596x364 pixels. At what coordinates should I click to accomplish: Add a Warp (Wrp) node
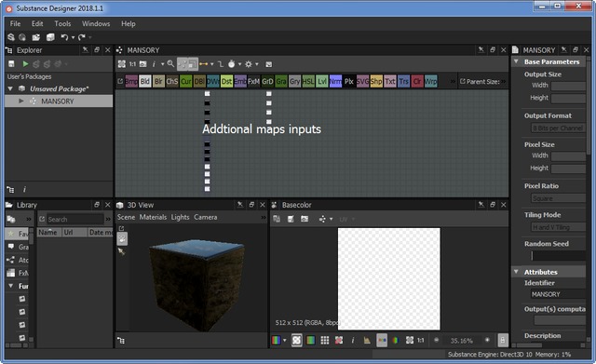click(430, 81)
